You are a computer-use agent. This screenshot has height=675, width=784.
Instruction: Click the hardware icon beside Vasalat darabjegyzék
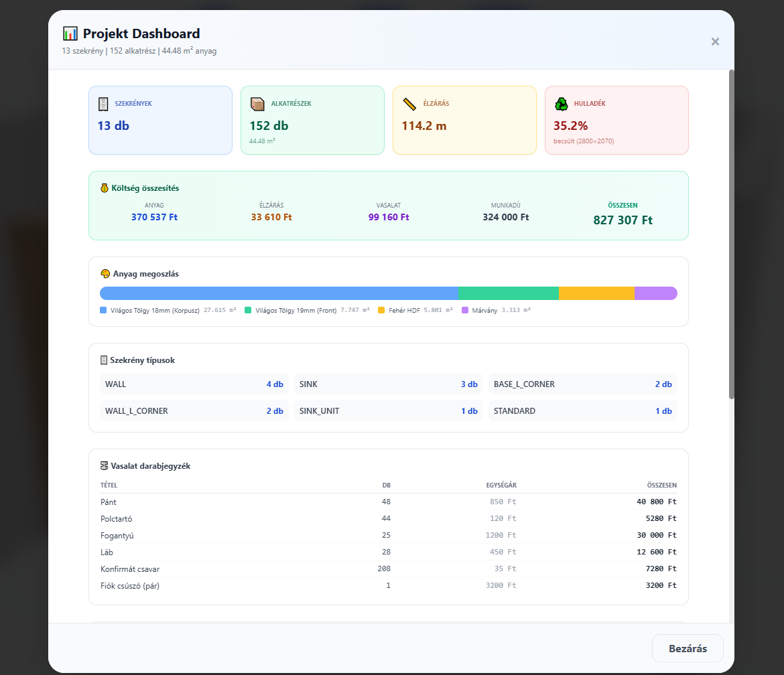[x=104, y=465]
